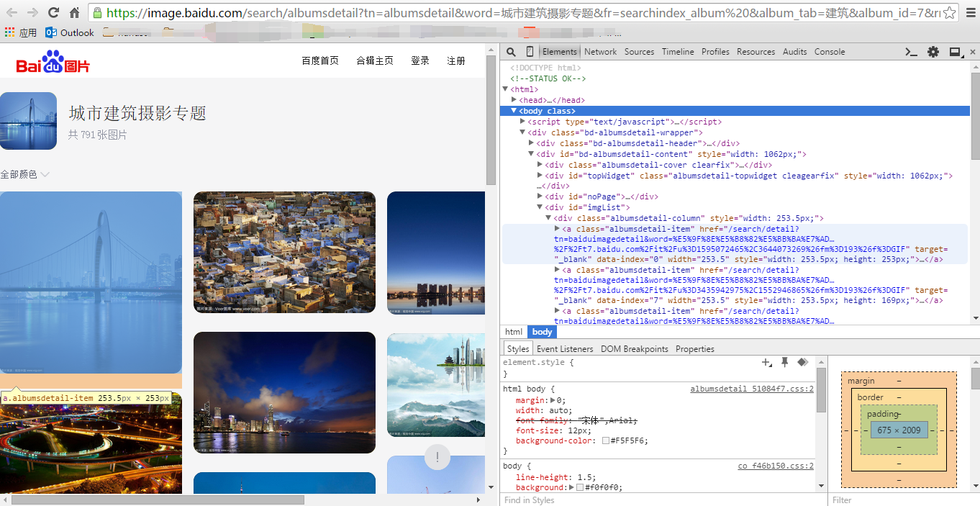
Task: Toggle device emulation mode
Action: [x=530, y=51]
